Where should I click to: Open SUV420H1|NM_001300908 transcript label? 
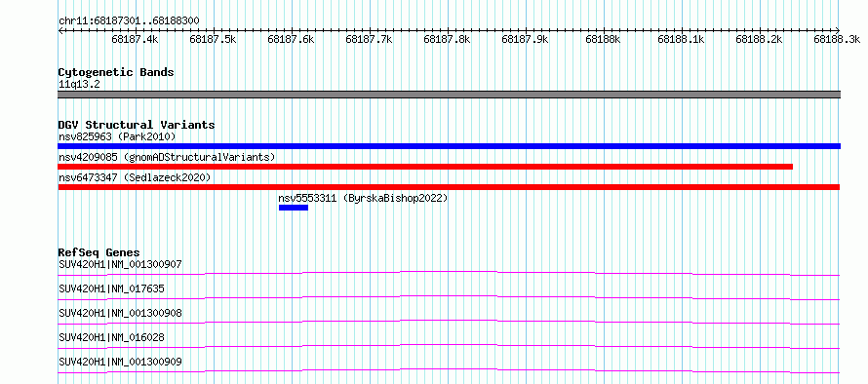click(x=120, y=313)
